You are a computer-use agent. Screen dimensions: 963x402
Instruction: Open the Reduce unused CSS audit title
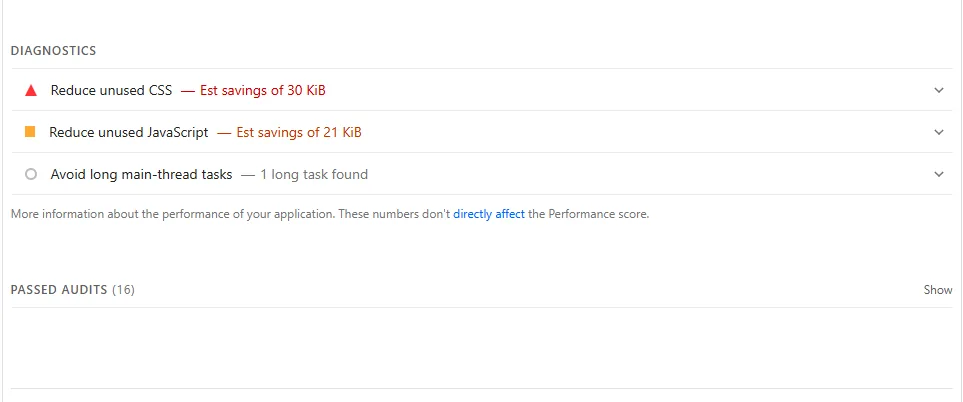111,91
